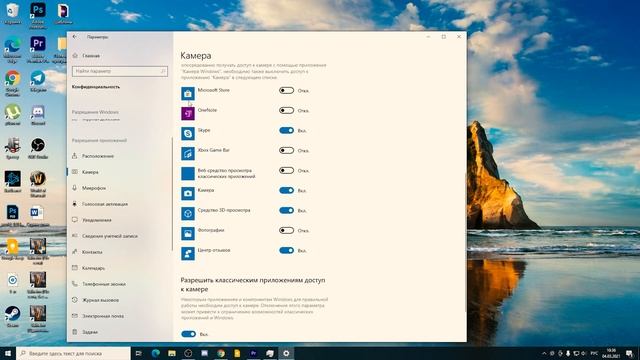
Task: Click the Фотографии app icon
Action: [x=188, y=233]
